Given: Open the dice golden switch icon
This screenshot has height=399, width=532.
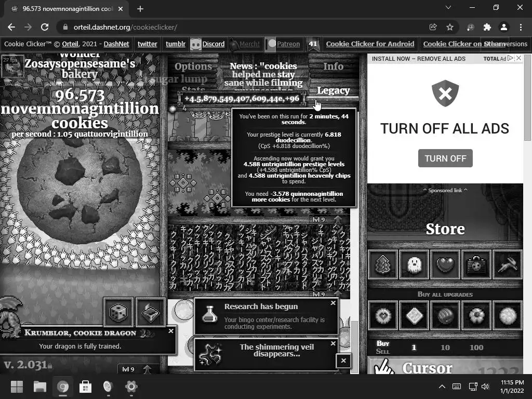Looking at the screenshot, I should click(x=118, y=312).
